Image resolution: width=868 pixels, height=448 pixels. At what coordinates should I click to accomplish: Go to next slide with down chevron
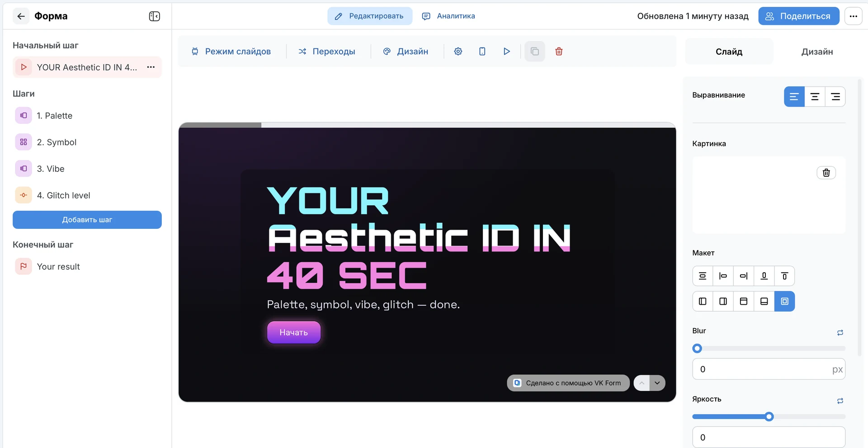(x=657, y=383)
